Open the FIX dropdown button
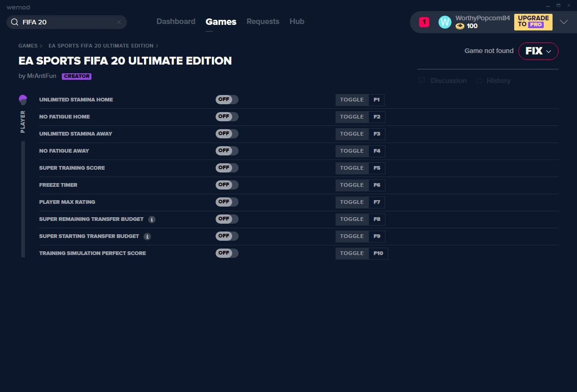This screenshot has height=392, width=577. click(x=538, y=51)
